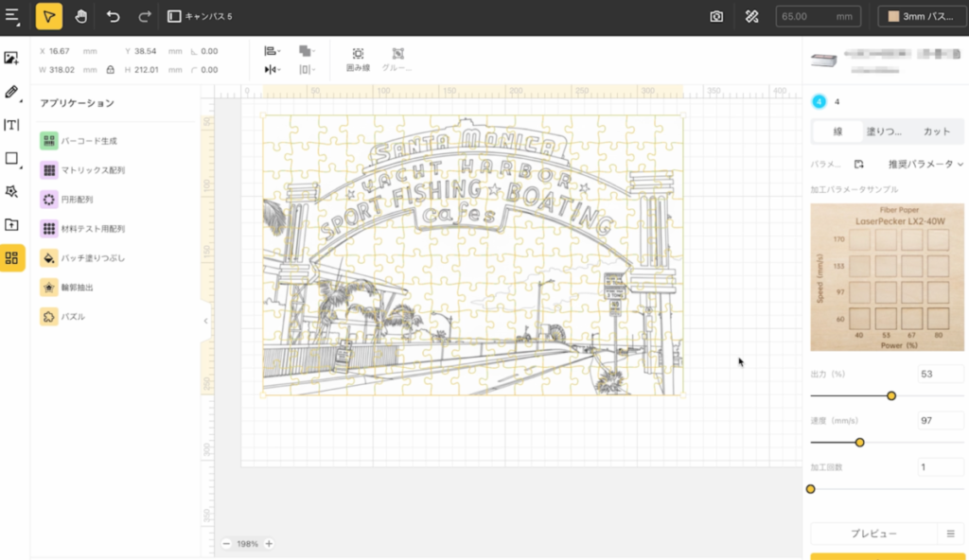
Task: Collapse the applications side panel
Action: click(206, 322)
